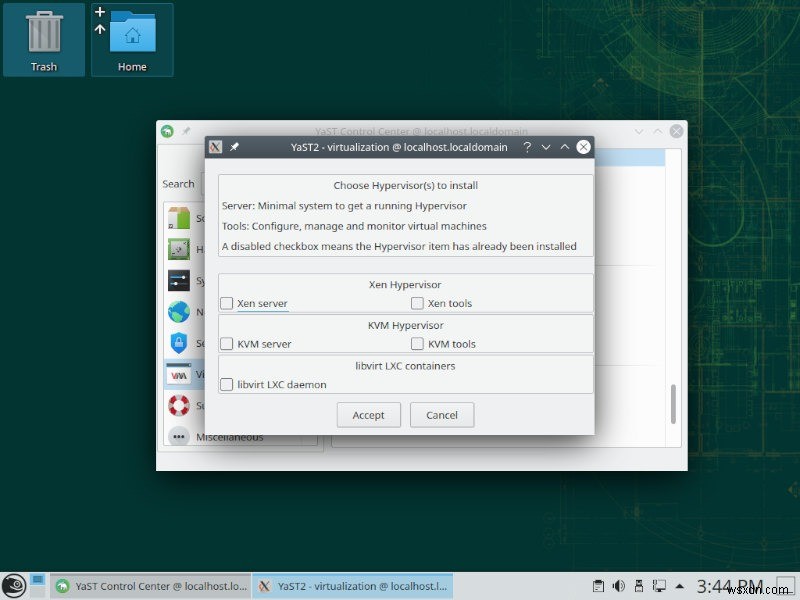Click the 'KVM Hypervisor' group label
800x600 pixels.
[406, 325]
